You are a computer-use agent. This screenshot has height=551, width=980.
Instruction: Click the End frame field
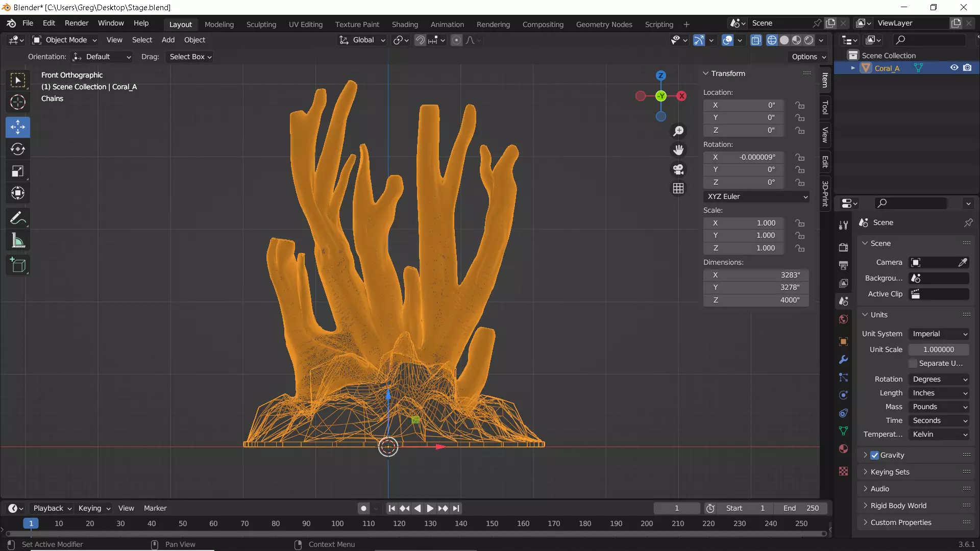coord(801,508)
